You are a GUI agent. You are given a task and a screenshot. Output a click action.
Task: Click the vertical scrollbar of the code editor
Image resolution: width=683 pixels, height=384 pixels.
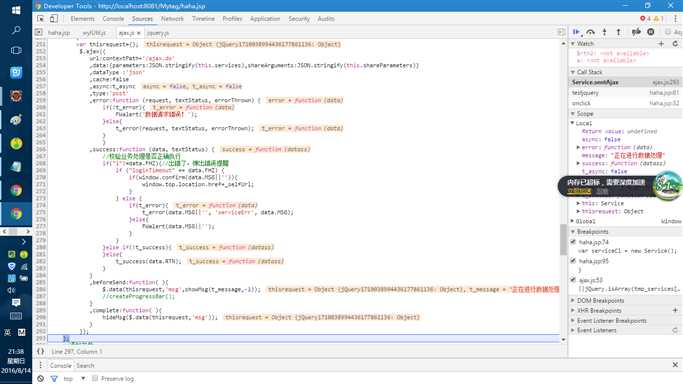[563, 240]
